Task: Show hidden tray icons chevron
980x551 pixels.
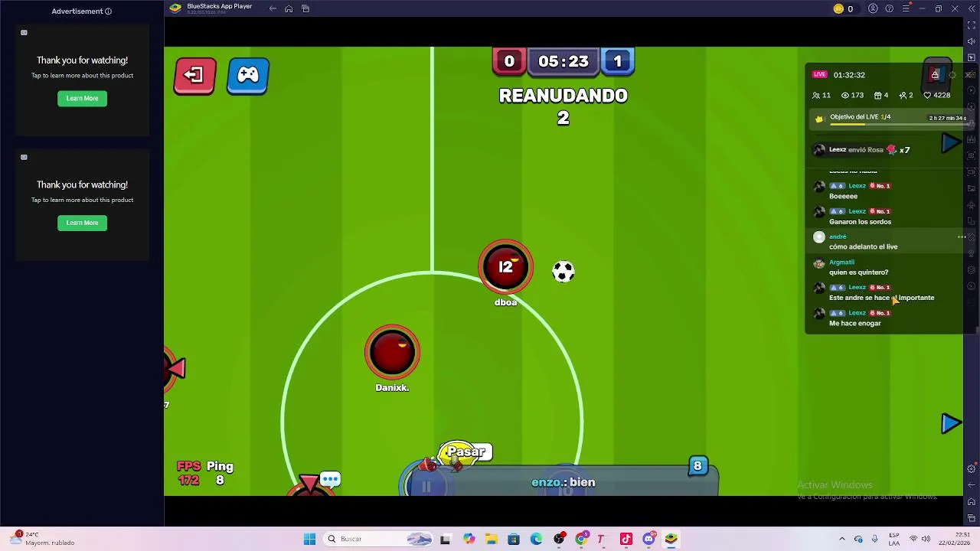Action: tap(842, 539)
